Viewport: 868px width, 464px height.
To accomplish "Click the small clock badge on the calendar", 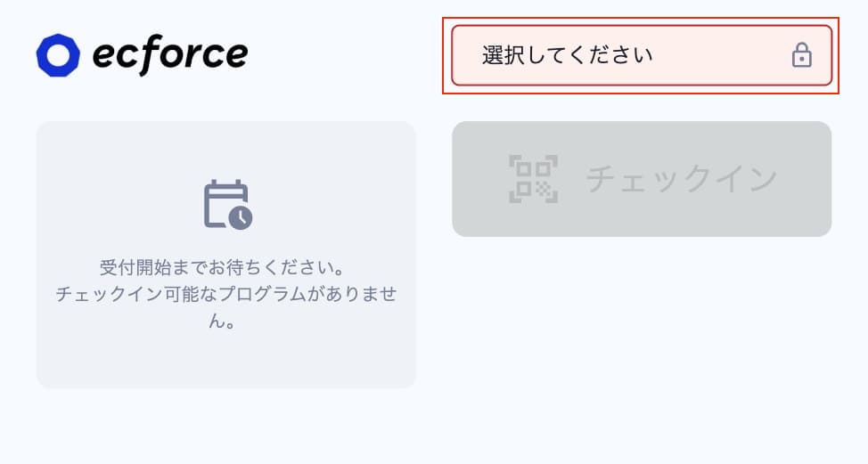I will pyautogui.click(x=241, y=218).
